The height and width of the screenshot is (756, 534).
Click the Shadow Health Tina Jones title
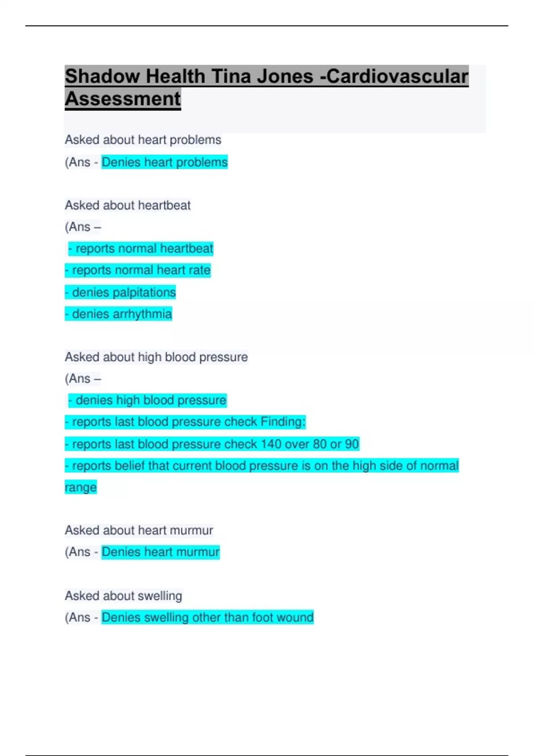[266, 76]
